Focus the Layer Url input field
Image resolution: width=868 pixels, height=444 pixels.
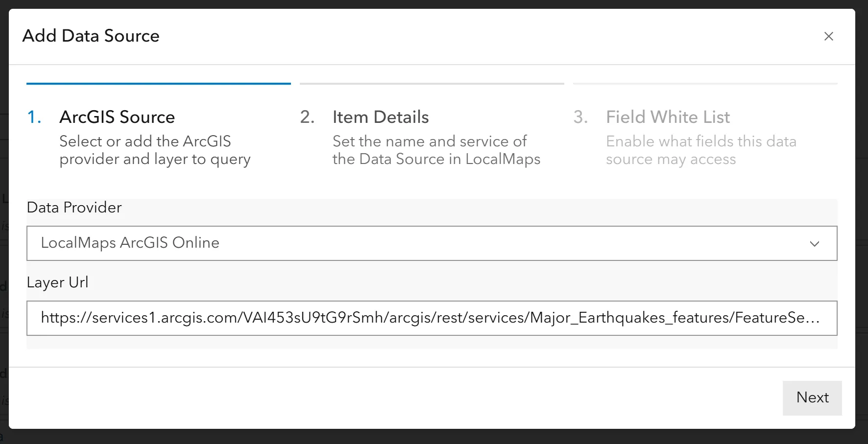coord(432,318)
